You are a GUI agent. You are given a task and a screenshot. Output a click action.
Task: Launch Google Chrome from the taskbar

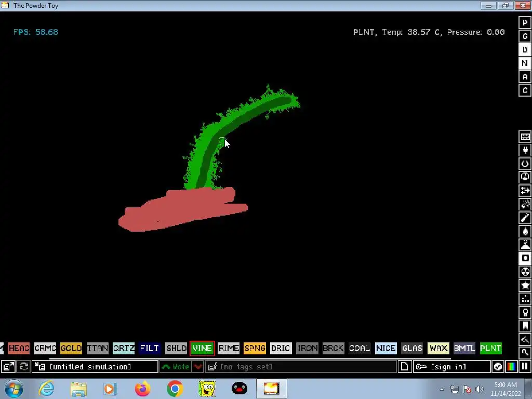[175, 389]
